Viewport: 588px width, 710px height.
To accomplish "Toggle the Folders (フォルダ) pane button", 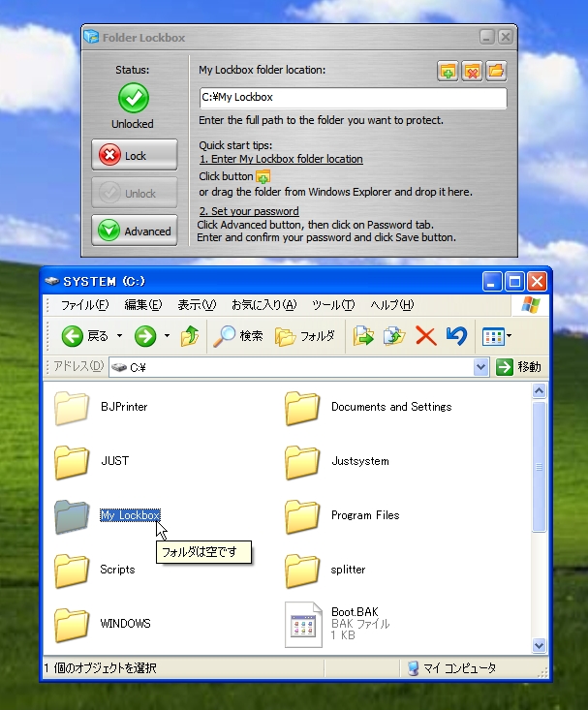I will coord(305,336).
